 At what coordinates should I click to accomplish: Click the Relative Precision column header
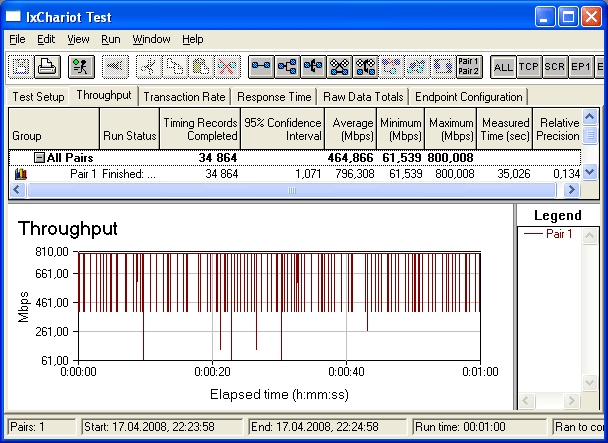pos(558,129)
